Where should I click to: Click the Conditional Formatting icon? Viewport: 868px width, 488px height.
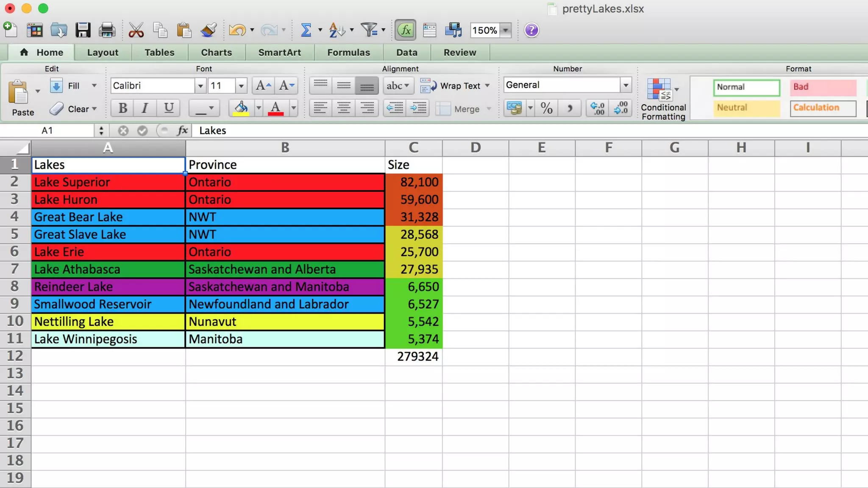click(x=659, y=90)
